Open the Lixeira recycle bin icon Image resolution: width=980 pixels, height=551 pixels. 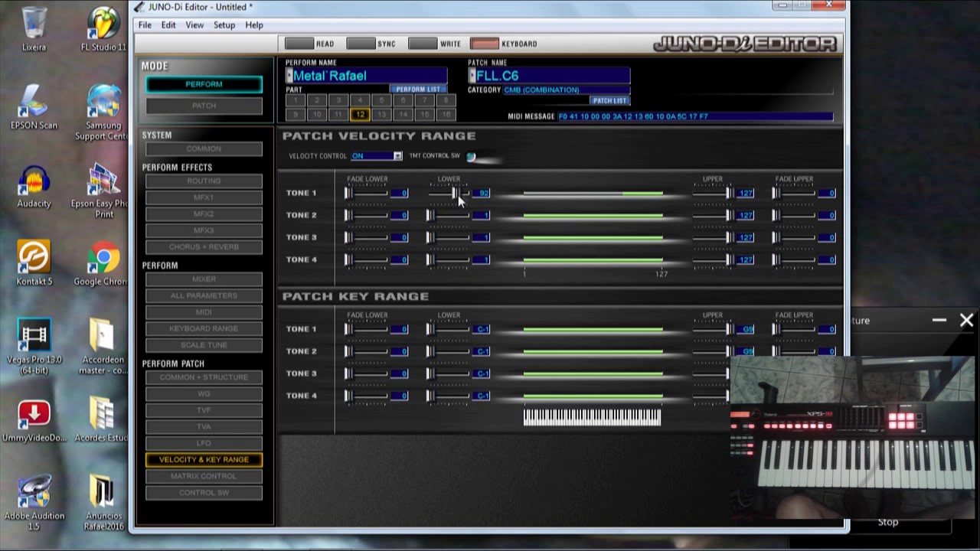34,29
